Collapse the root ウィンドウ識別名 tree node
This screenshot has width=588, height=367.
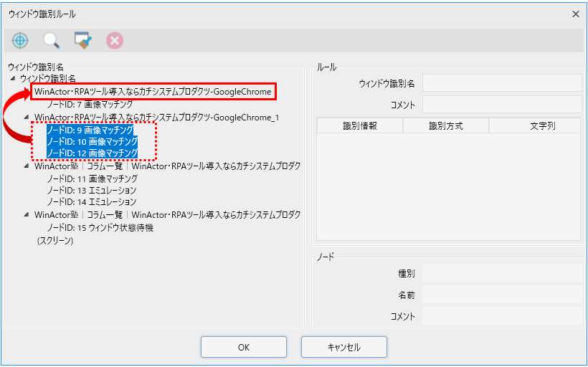point(12,78)
